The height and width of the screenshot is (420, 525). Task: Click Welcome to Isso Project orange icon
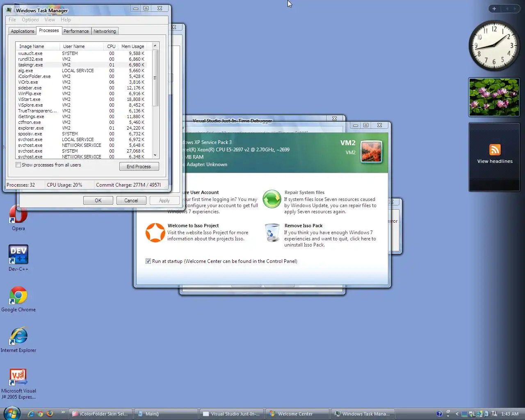tap(155, 233)
